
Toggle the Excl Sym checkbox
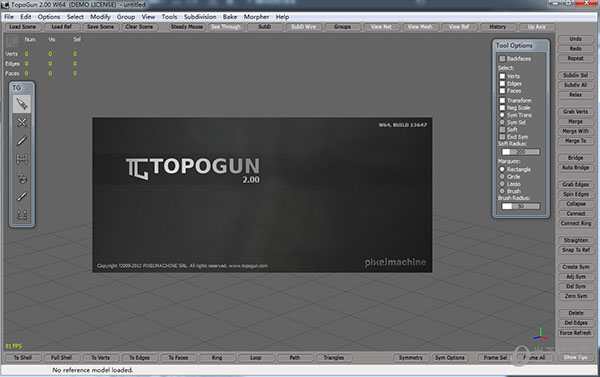click(x=502, y=137)
